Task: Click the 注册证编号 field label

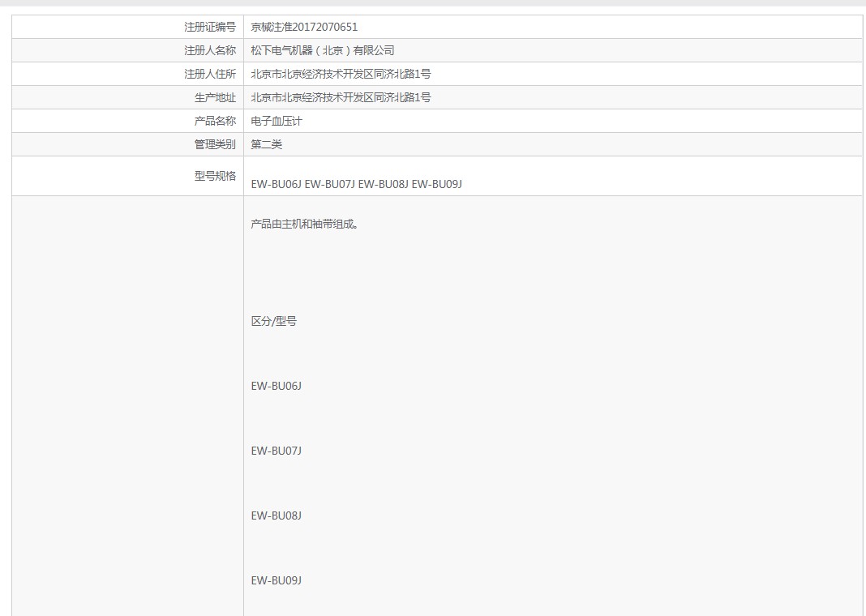Action: [210, 27]
